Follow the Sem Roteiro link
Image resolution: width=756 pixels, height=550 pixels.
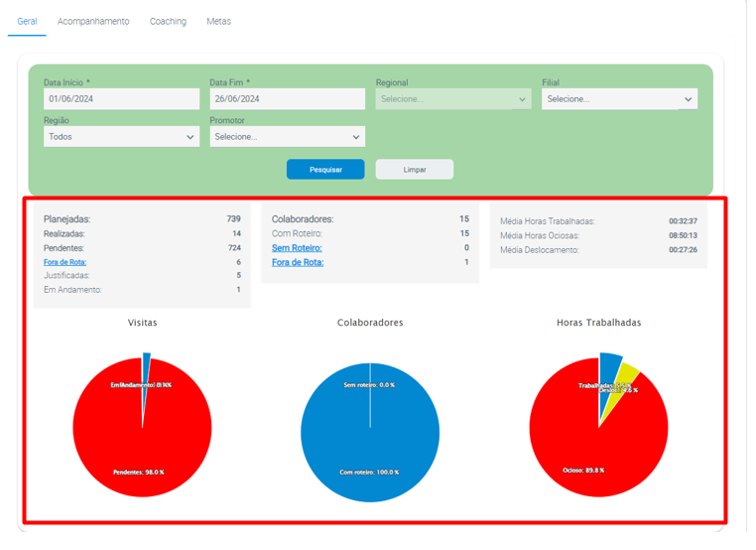(x=297, y=248)
